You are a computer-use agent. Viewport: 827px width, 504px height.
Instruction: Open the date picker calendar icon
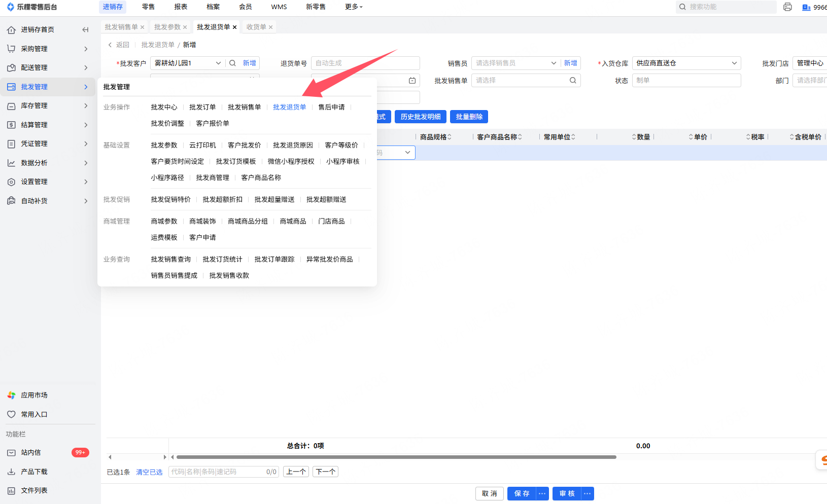(x=412, y=81)
